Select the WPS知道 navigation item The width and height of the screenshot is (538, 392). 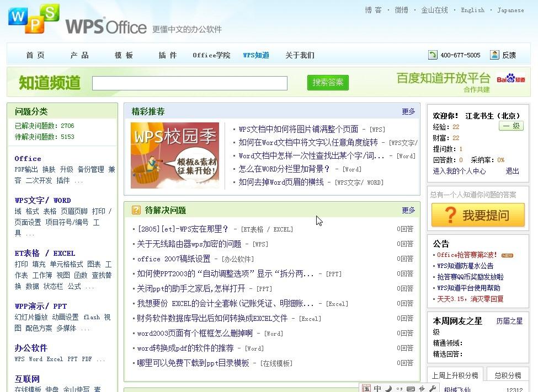tap(256, 55)
